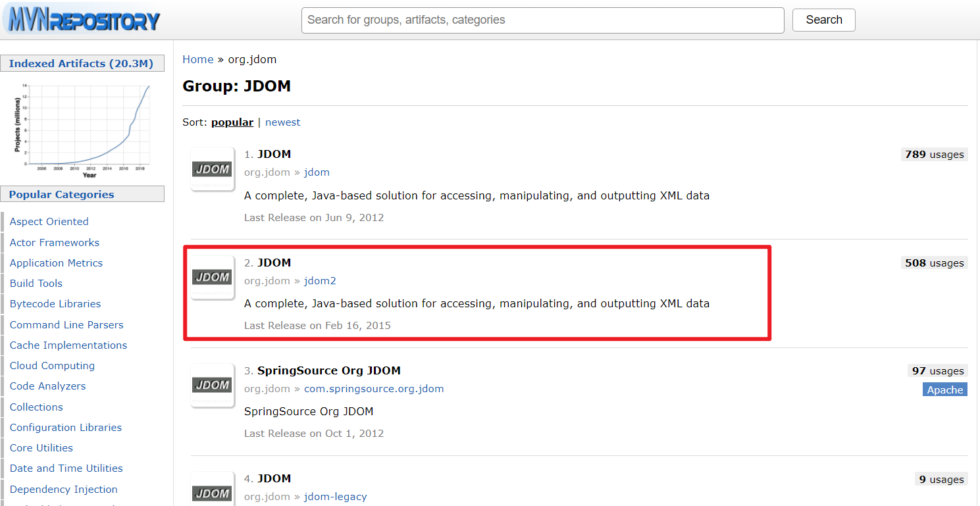980x506 pixels.
Task: Go to Home via the breadcrumb
Action: pyautogui.click(x=197, y=59)
